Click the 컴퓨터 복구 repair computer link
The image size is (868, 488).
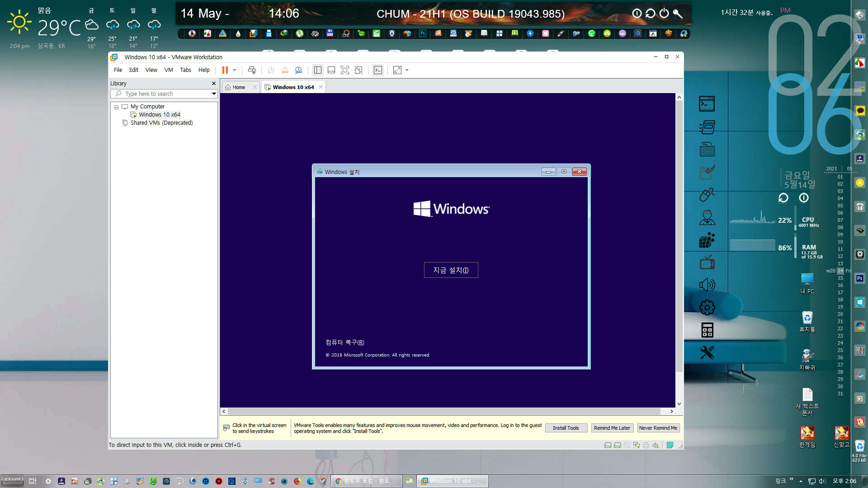345,343
